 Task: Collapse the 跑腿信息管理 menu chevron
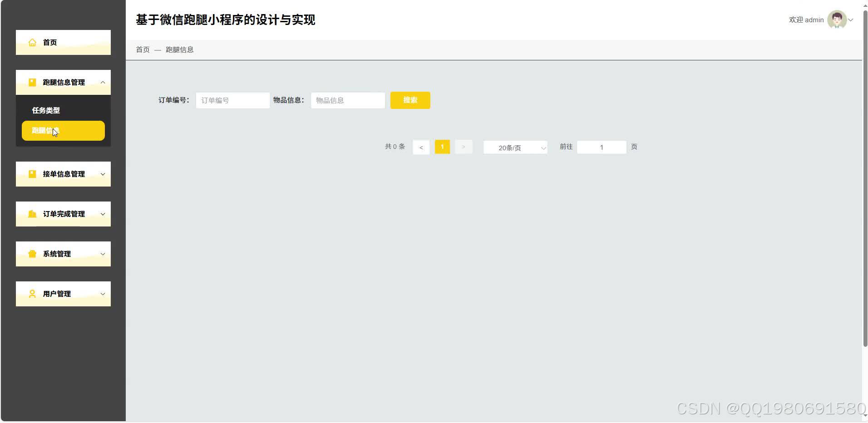point(103,82)
